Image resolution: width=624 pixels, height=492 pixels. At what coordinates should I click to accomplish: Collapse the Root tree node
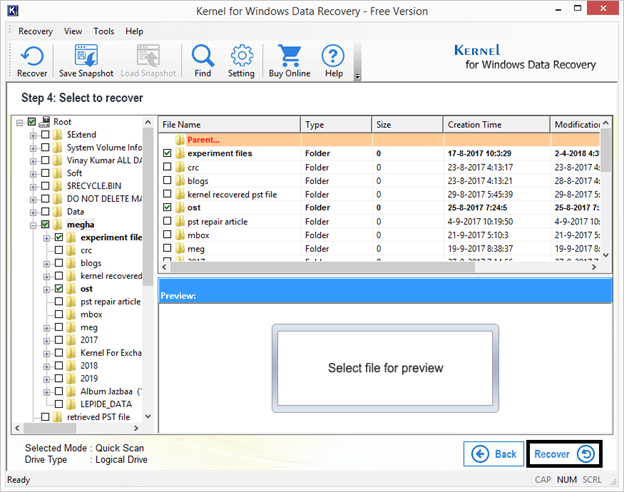coord(20,123)
